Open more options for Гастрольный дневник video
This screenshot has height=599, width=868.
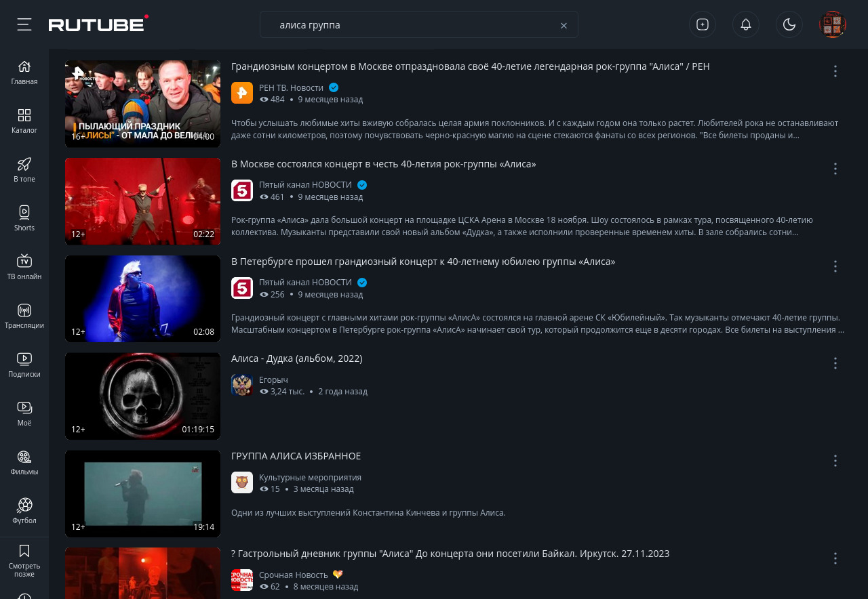pos(835,558)
